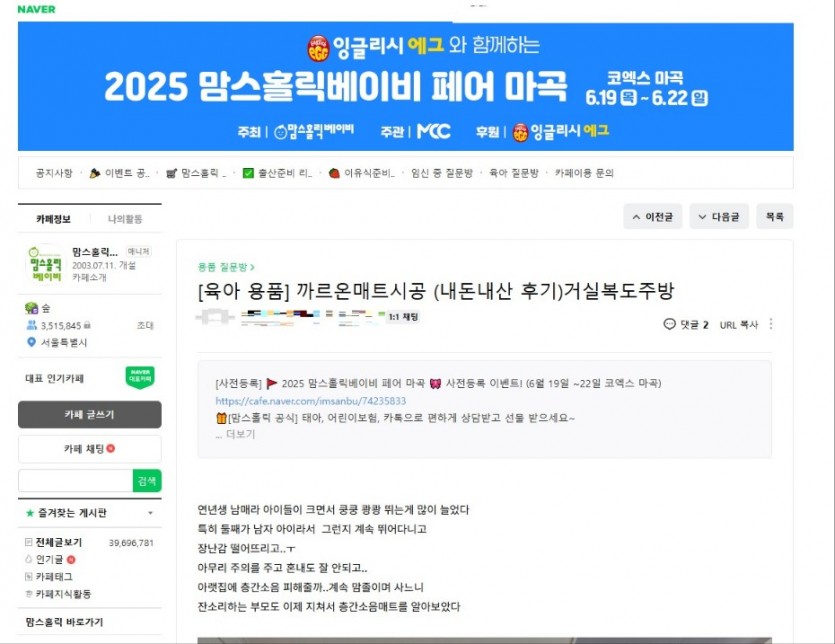This screenshot has height=644, width=835.
Task: Click the 카페 글쓰기 button
Action: click(89, 414)
